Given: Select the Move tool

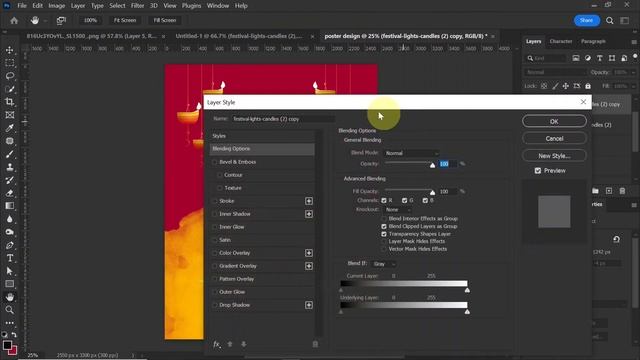Looking at the screenshot, I should 9,50.
